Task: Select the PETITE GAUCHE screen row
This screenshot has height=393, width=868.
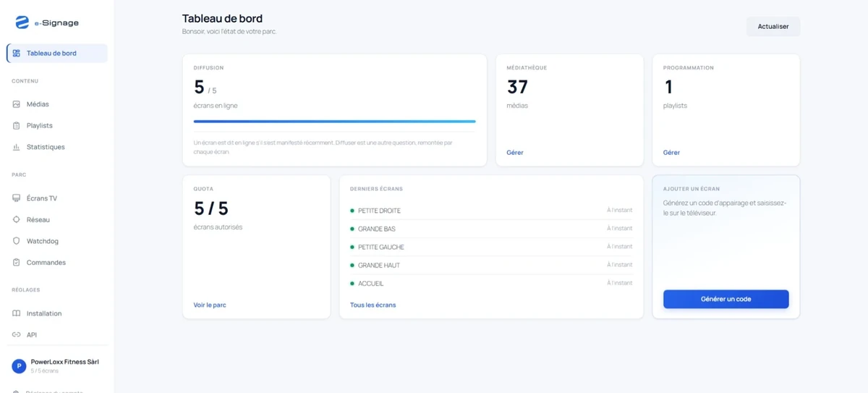Action: pos(491,247)
